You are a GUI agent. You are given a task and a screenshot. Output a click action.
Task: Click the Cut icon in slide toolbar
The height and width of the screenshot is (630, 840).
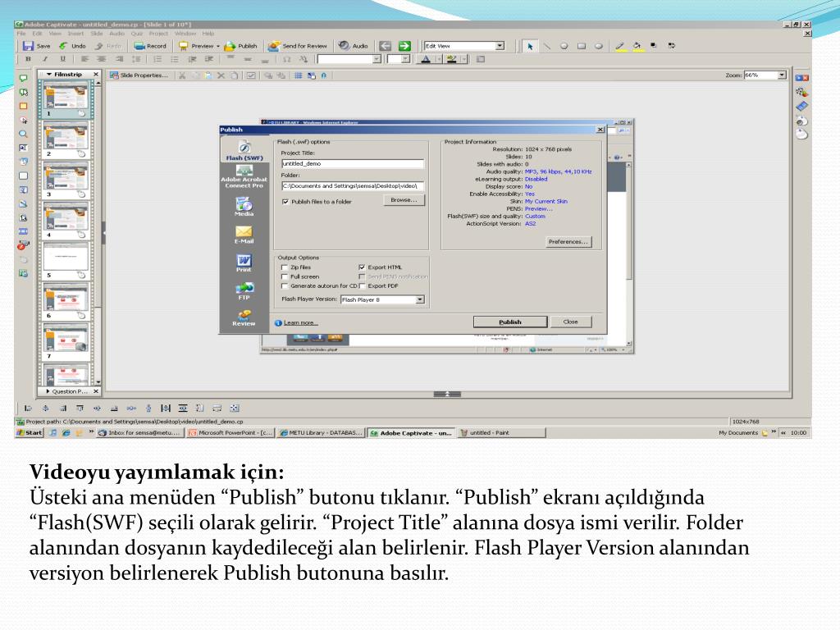(182, 75)
